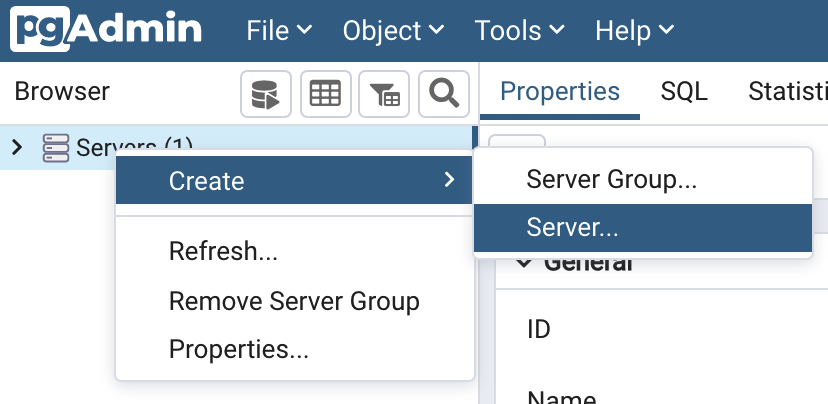Collapse the General section chevron
This screenshot has width=828, height=404.
pos(522,262)
